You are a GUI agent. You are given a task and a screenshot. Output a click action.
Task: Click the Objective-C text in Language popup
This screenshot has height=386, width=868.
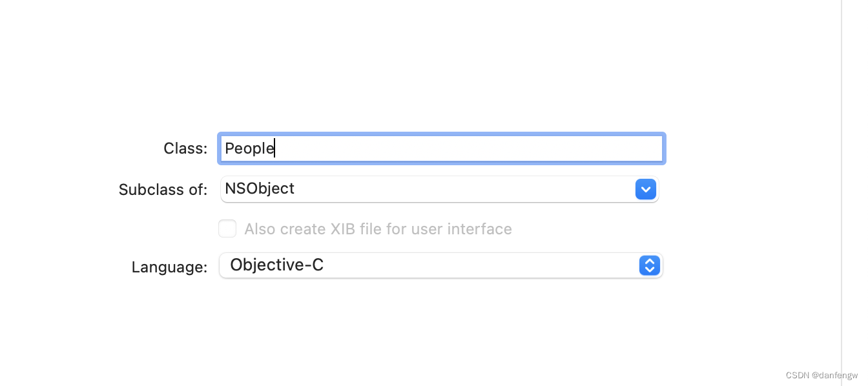coord(276,265)
